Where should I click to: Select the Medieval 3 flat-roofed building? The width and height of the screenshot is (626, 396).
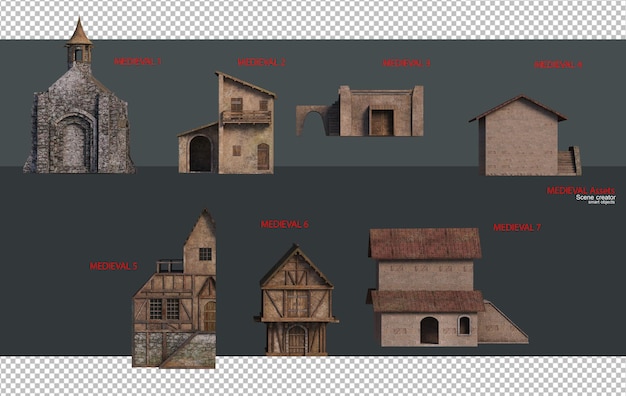pos(360,111)
